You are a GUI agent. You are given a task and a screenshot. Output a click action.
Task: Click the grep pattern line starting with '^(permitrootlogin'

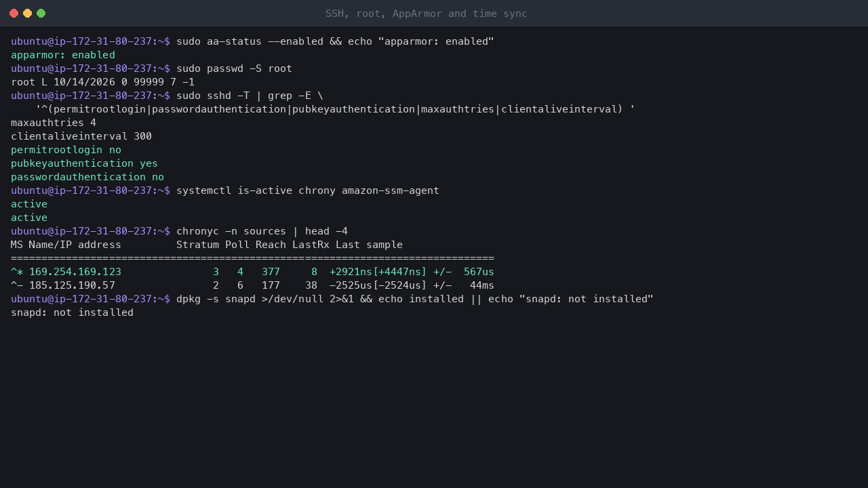pyautogui.click(x=335, y=109)
